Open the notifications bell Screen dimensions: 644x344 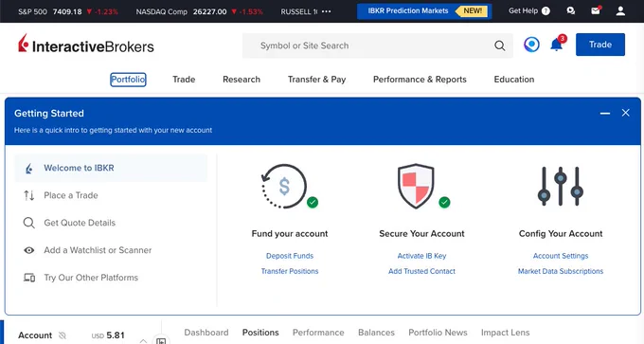point(557,45)
